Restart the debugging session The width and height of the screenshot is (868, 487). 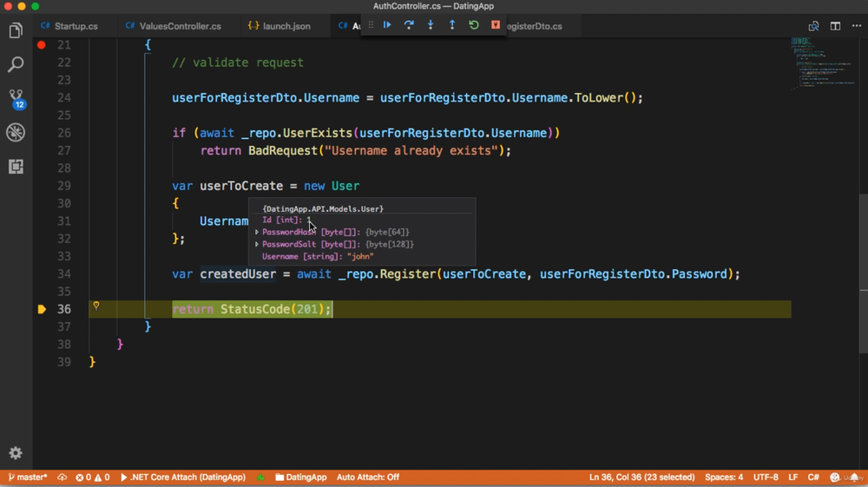coord(474,25)
